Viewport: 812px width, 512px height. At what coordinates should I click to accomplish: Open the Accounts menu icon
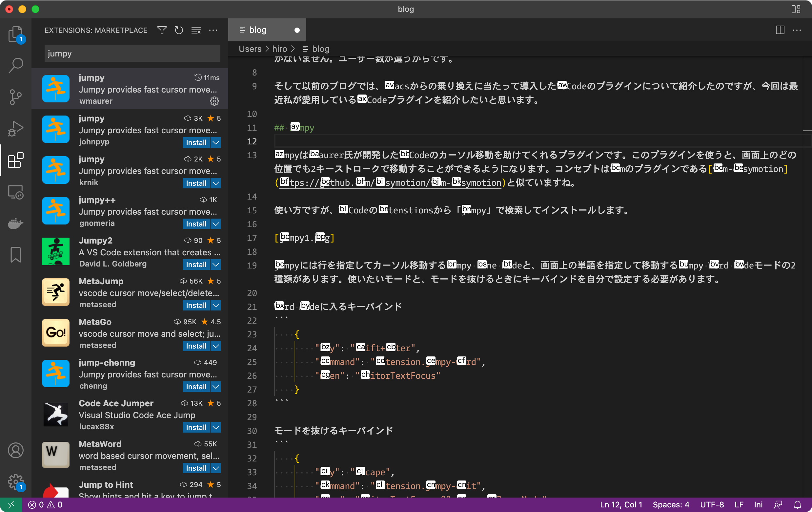(15, 450)
